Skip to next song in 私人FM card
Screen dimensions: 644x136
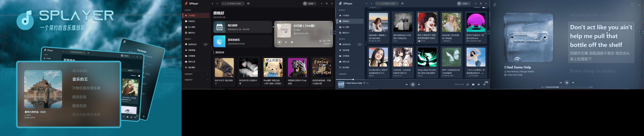286,42
